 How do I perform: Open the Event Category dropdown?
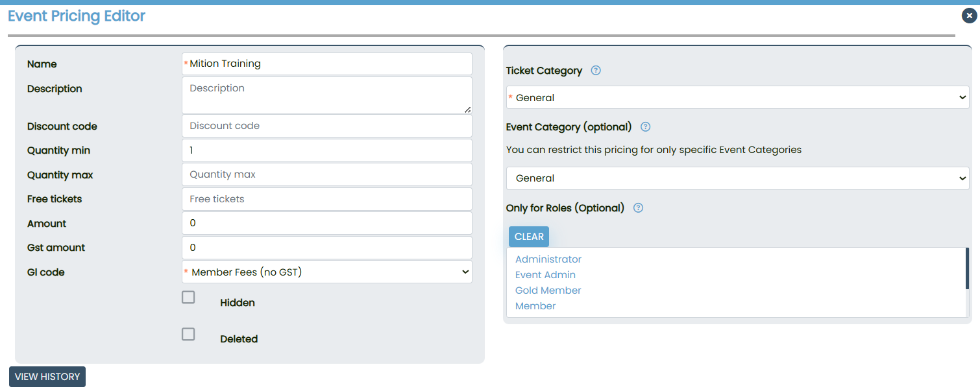(x=737, y=178)
